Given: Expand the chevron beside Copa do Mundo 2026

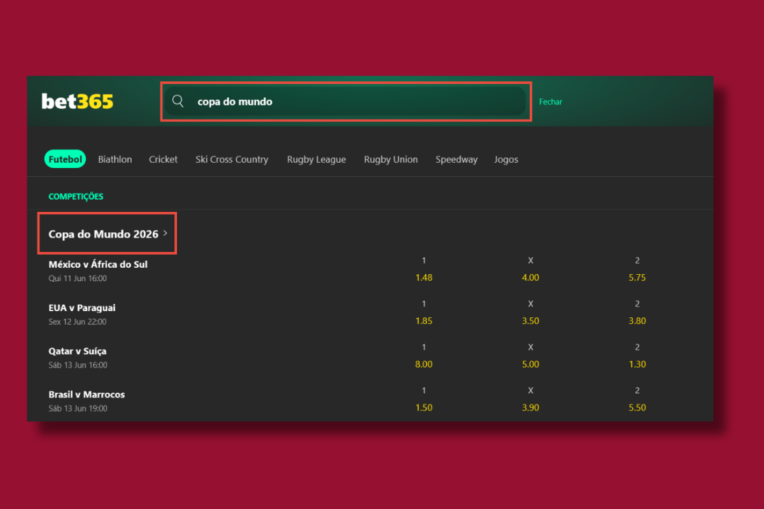Looking at the screenshot, I should pos(165,233).
